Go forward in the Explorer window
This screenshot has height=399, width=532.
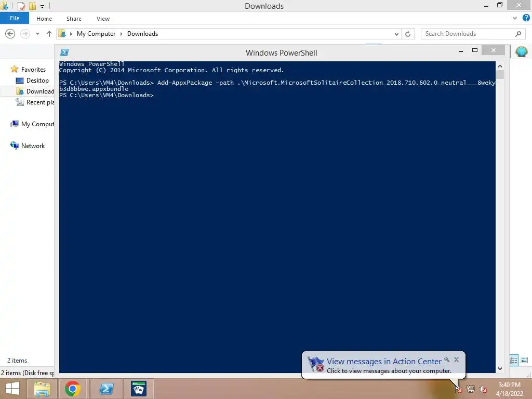pos(25,34)
